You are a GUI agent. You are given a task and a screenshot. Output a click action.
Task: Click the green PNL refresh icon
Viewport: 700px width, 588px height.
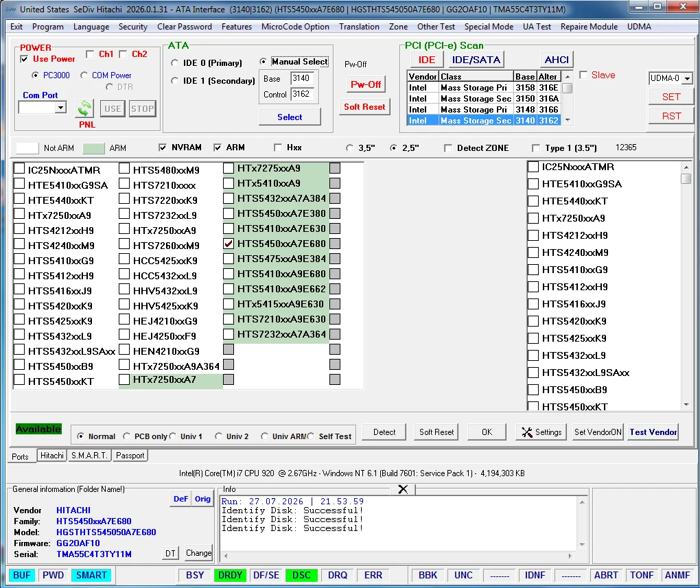84,108
